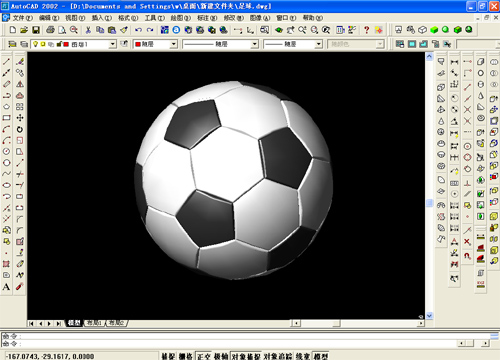The image size is (500, 360).
Task: Open the 视图(V) View menu
Action: coord(75,18)
